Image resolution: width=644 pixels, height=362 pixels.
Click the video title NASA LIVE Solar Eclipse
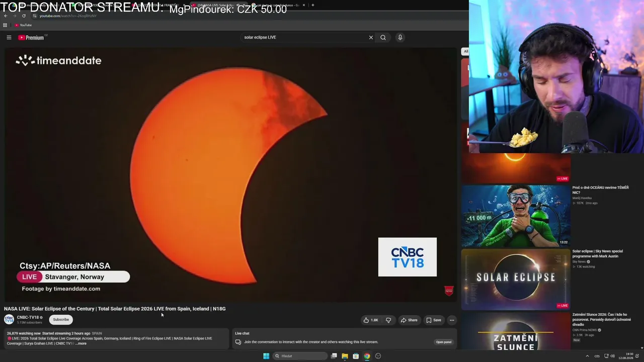click(115, 309)
